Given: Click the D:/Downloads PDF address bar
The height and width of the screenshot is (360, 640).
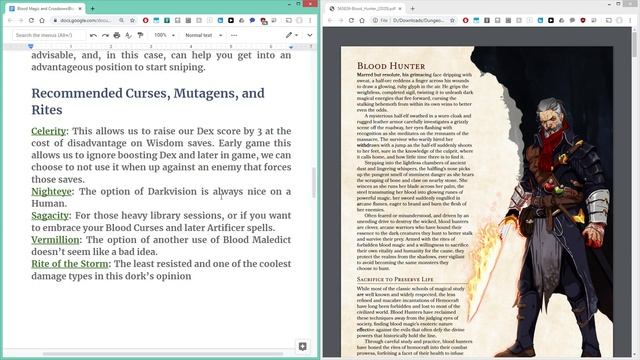Looking at the screenshot, I should pos(418,20).
